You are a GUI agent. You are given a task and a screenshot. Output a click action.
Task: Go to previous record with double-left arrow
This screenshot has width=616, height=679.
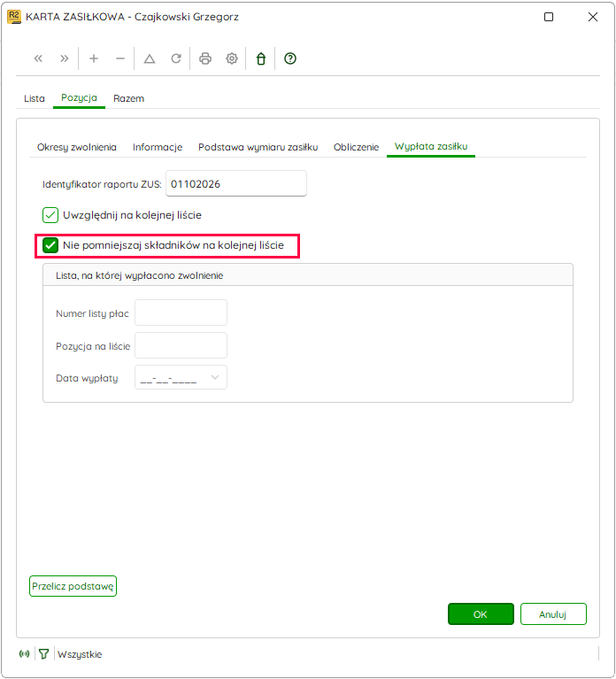click(x=38, y=58)
